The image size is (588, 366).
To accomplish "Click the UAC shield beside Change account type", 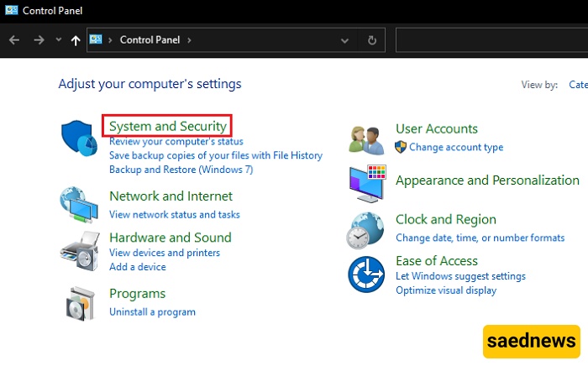I will [x=401, y=147].
